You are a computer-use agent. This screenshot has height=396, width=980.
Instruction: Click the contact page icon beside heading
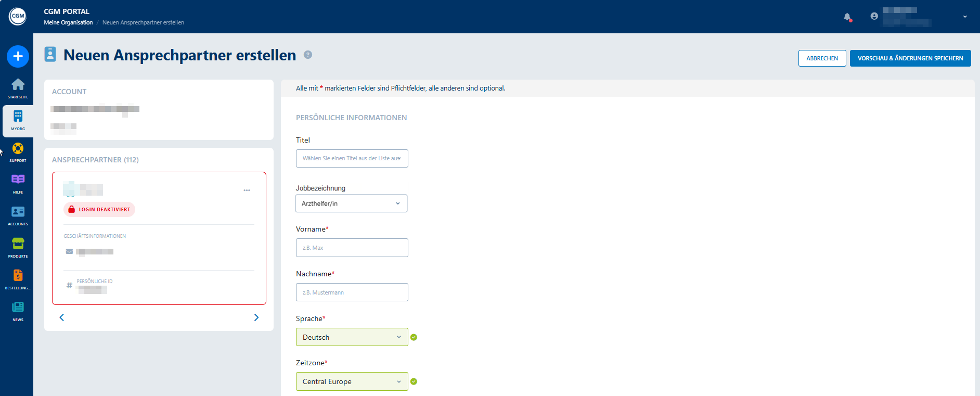click(50, 54)
